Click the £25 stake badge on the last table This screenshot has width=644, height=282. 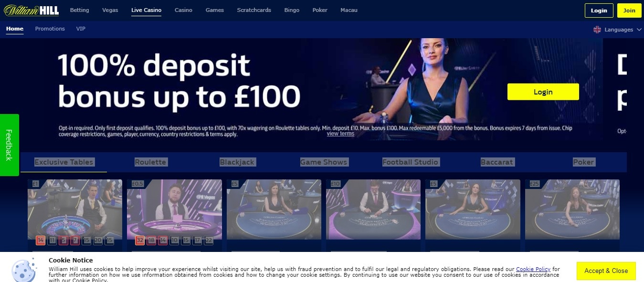pyautogui.click(x=535, y=184)
